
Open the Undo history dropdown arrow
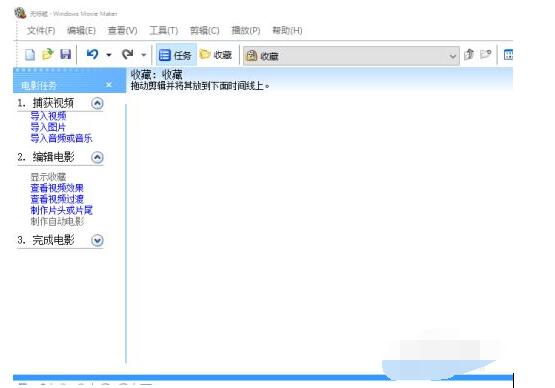click(109, 55)
